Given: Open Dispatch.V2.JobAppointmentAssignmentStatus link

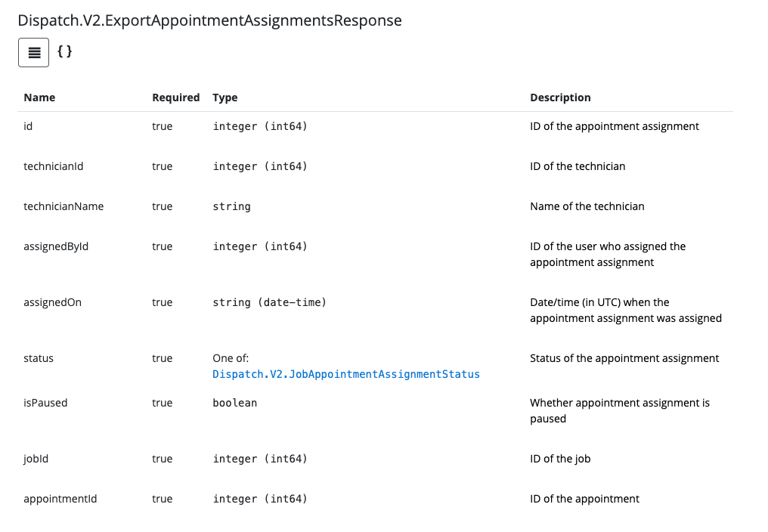Looking at the screenshot, I should pos(345,374).
